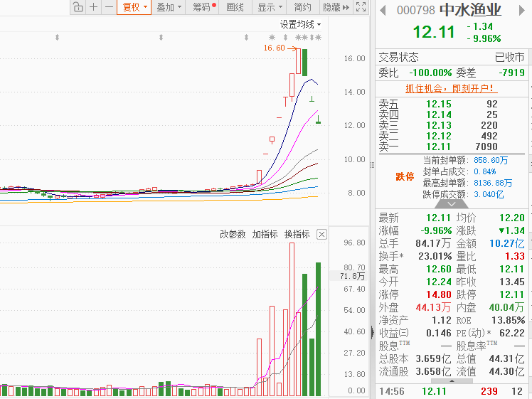The image size is (532, 399).
Task: Close the volume indicator panel
Action: (321, 235)
